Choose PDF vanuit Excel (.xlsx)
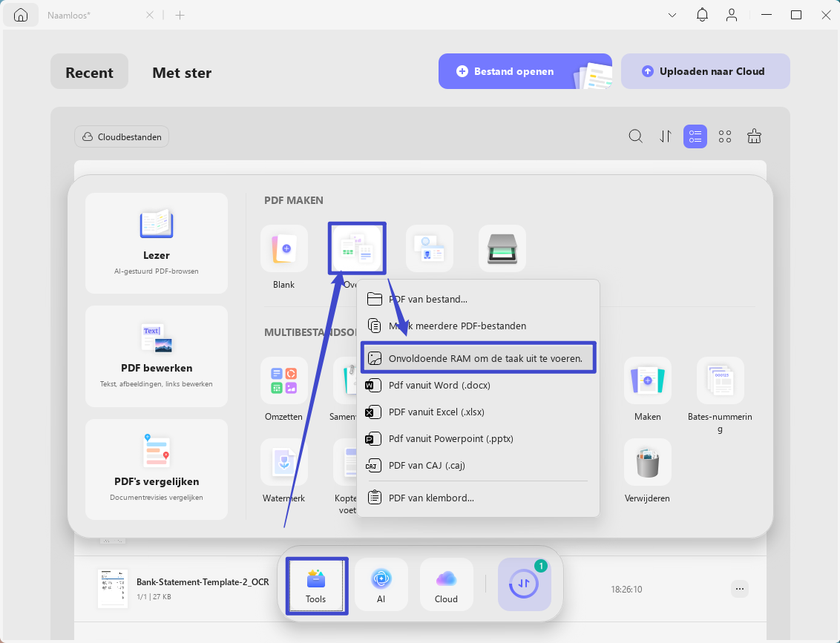The width and height of the screenshot is (840, 643). click(x=478, y=412)
